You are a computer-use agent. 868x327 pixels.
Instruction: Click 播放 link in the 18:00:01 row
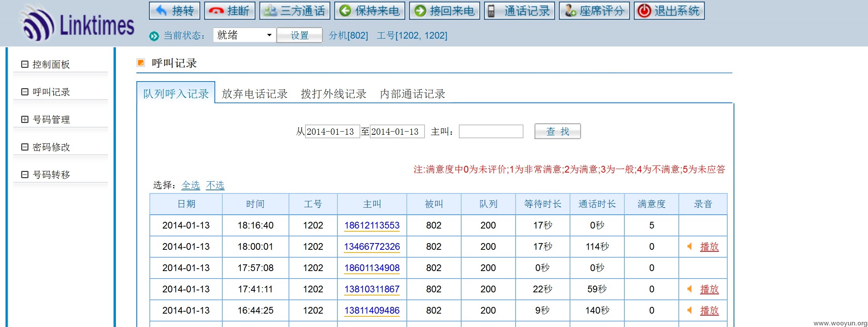pyautogui.click(x=710, y=247)
